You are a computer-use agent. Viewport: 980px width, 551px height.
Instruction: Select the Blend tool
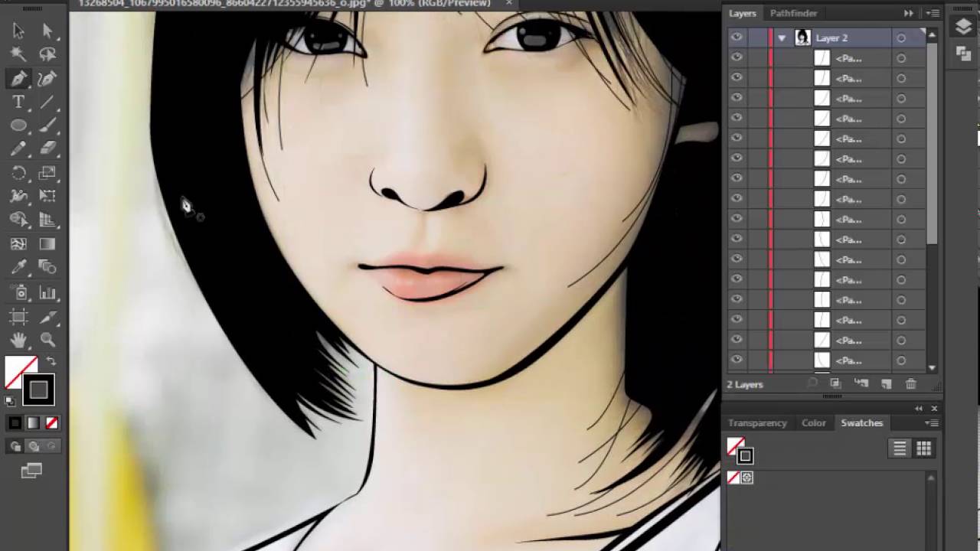pyautogui.click(x=47, y=268)
